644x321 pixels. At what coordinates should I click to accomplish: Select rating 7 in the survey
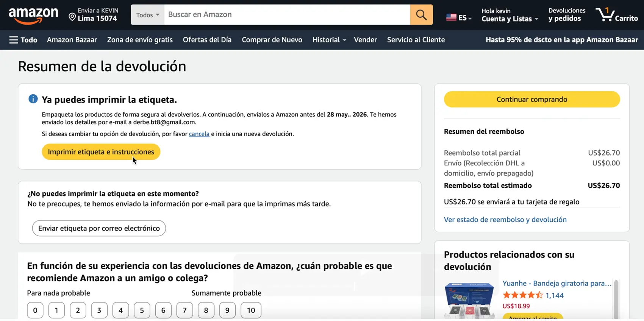click(x=185, y=310)
